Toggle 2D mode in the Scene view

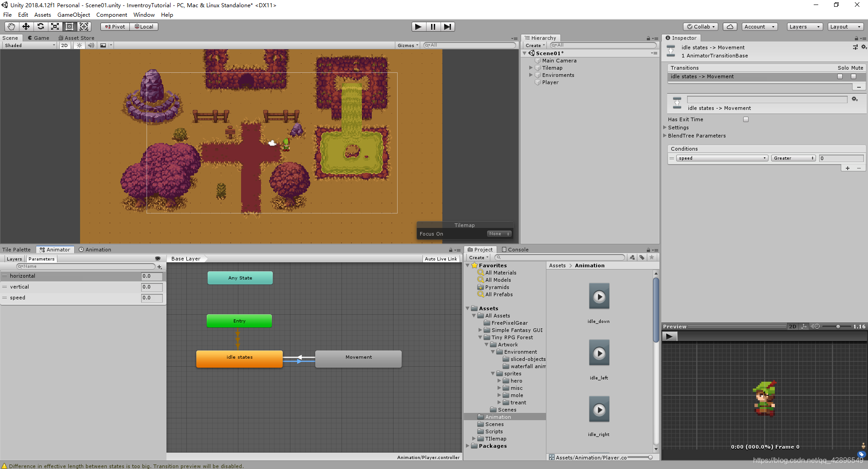click(64, 45)
